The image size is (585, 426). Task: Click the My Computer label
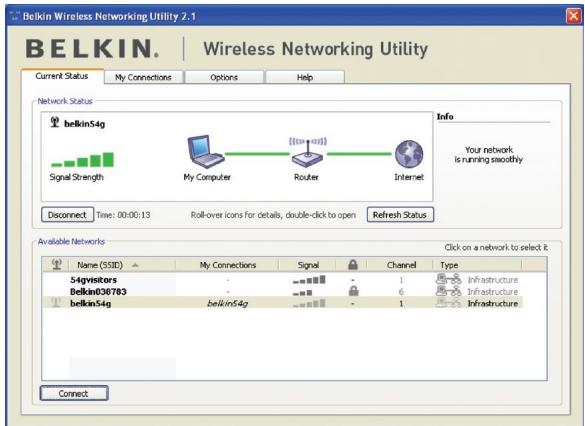tap(207, 177)
